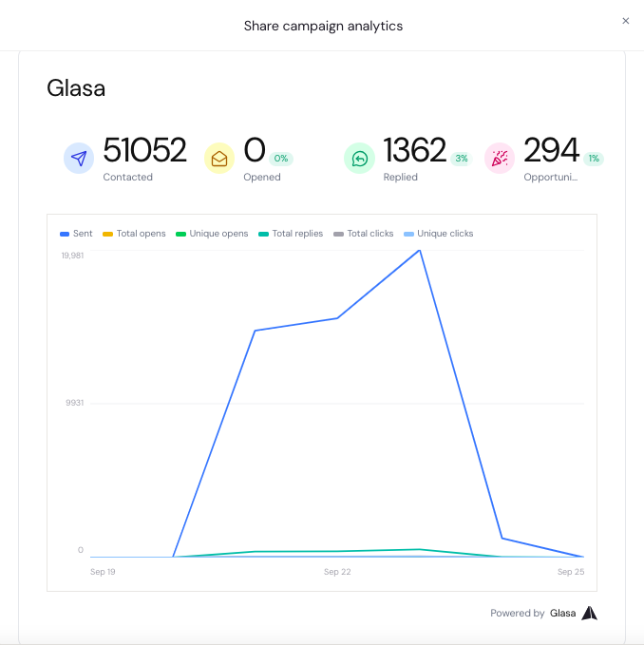The height and width of the screenshot is (645, 644).
Task: Click the 19,981 y-axis value
Action: click(x=72, y=256)
